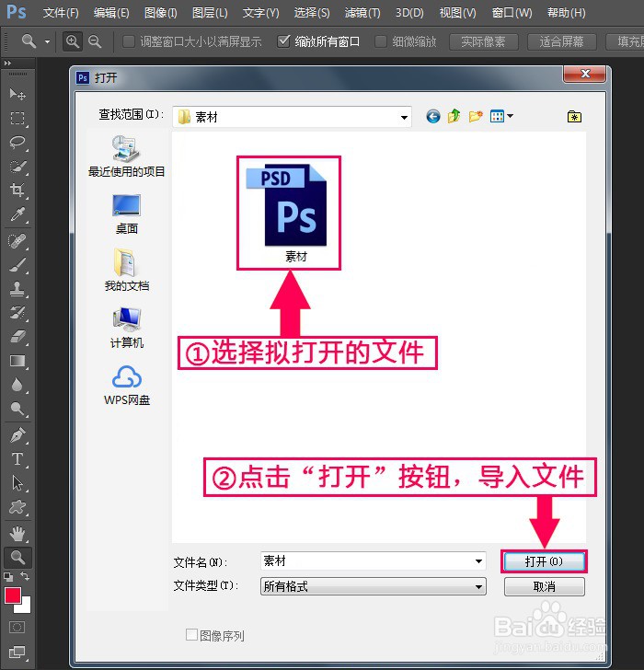Screen dimensions: 644x670
Task: Change screen mode icon
Action: [17, 652]
